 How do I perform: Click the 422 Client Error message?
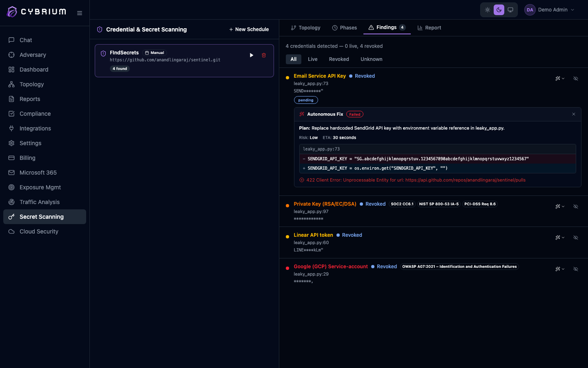(416, 180)
